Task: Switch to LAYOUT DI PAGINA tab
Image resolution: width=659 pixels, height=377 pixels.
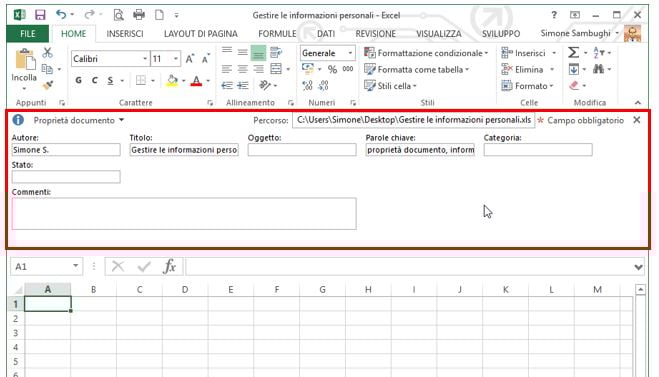Action: [200, 34]
